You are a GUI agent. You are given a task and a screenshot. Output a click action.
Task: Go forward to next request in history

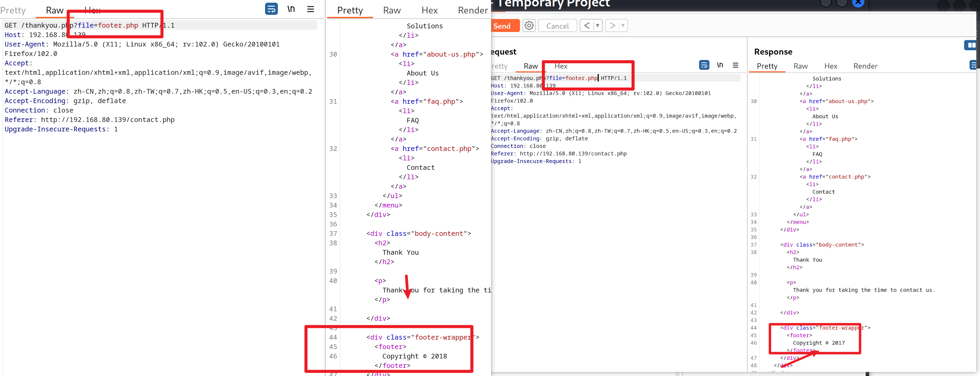click(612, 26)
